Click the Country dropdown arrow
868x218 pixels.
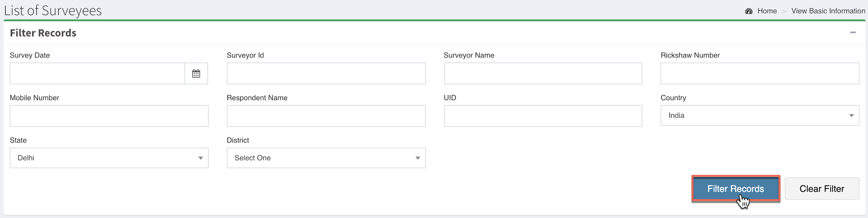pyautogui.click(x=851, y=116)
